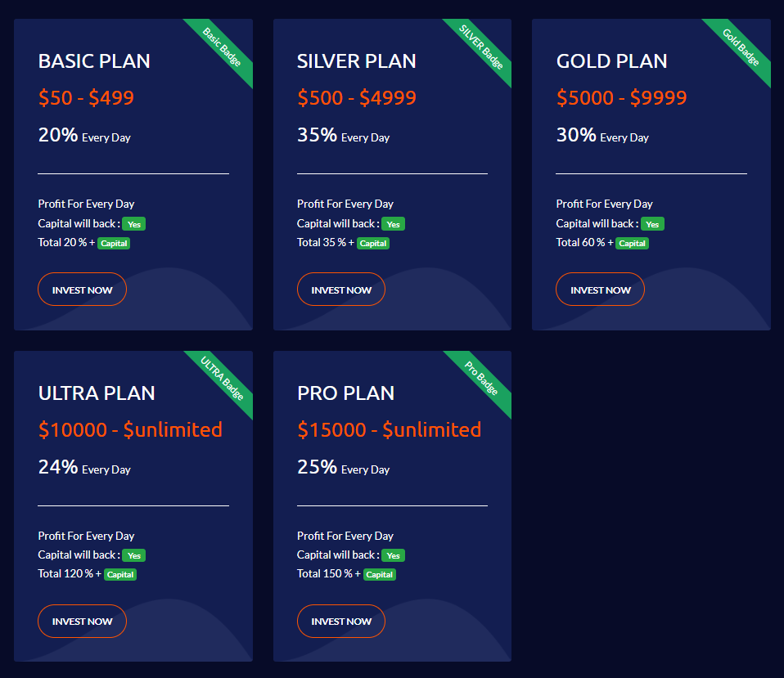The image size is (784, 678).
Task: Click INVEST NOW on the Basic Plan
Action: point(82,289)
